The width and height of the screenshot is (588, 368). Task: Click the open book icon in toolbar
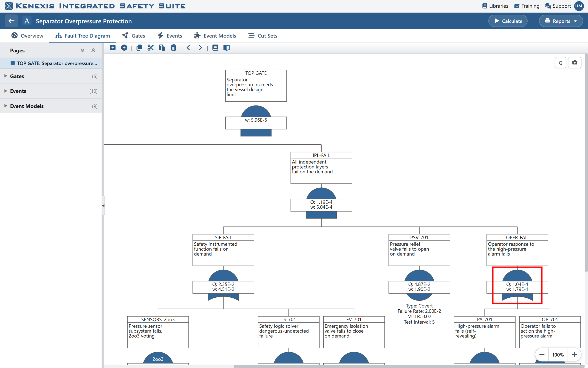[x=226, y=48]
